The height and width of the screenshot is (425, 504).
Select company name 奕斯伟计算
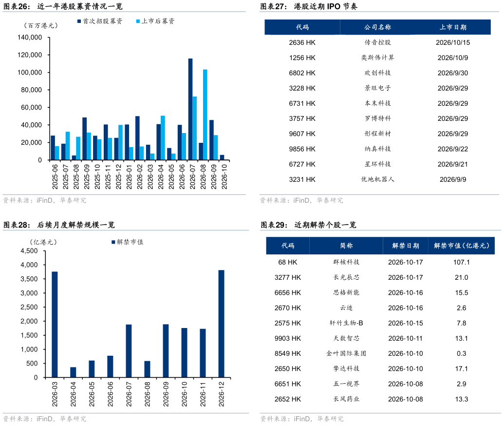pyautogui.click(x=378, y=58)
